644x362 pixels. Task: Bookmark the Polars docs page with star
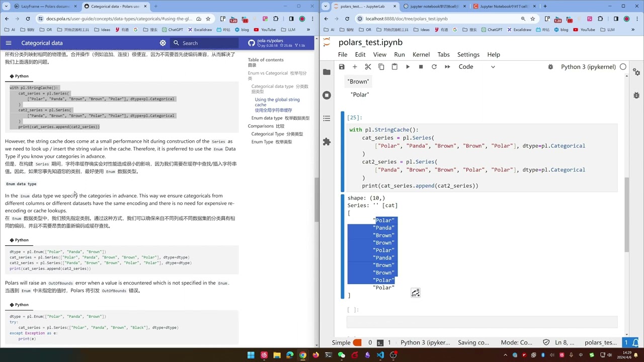[x=208, y=19]
